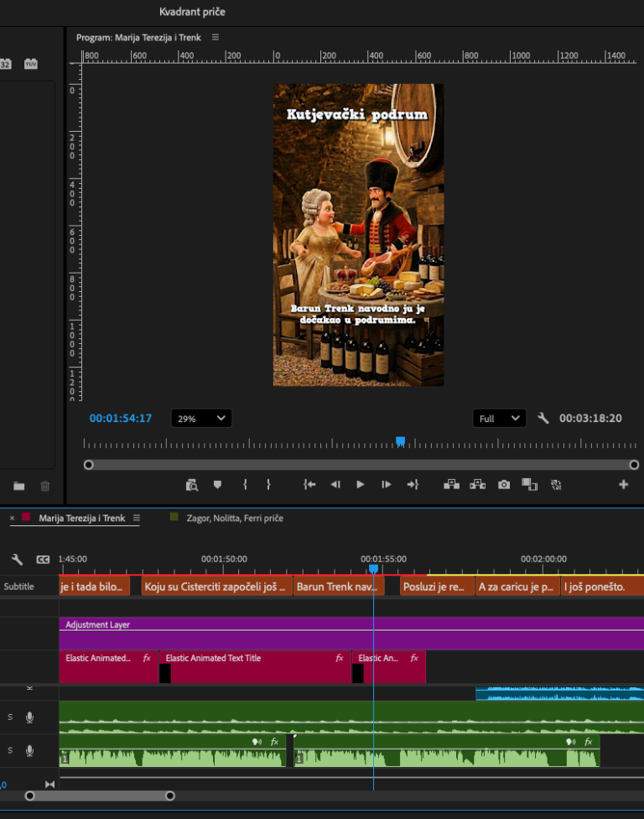The height and width of the screenshot is (819, 644).
Task: Click the go-to-end arrow icon beside mix value
Action: pyautogui.click(x=49, y=784)
